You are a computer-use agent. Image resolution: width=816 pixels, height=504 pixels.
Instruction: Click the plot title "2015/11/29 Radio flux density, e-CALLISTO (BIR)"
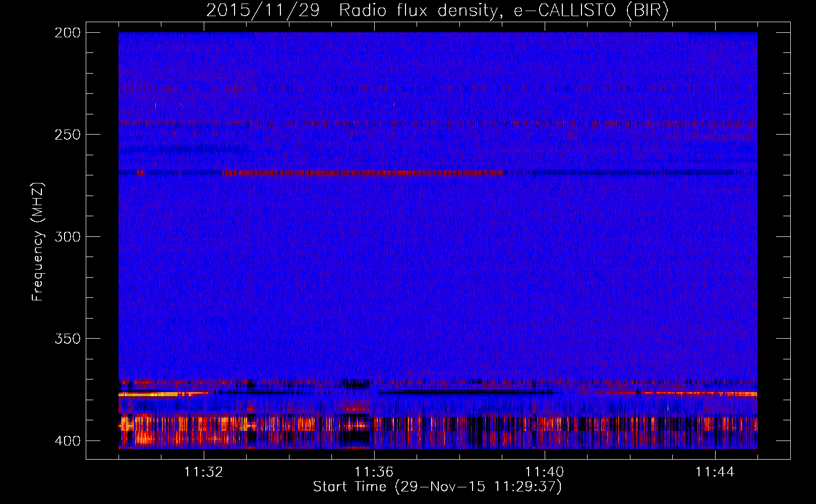point(437,11)
